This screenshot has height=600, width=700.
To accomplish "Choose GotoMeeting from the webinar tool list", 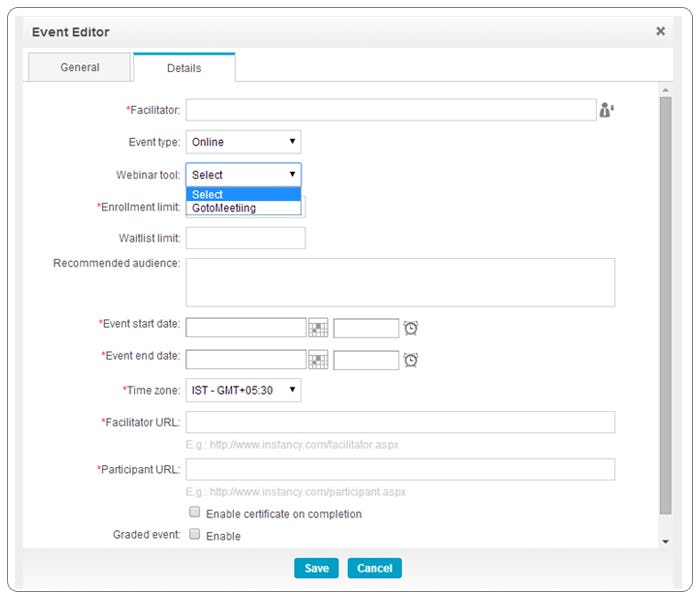I will (x=243, y=208).
